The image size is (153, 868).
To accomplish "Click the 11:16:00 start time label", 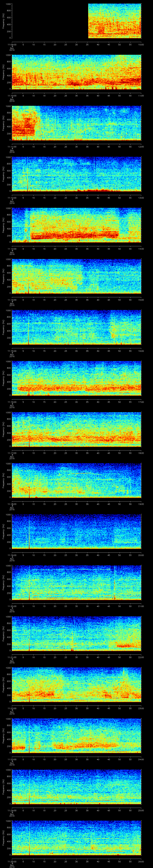I will point(12,402).
